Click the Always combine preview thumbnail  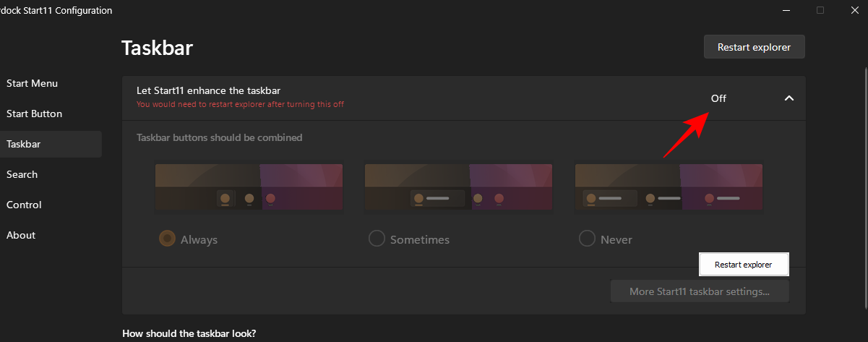(x=249, y=187)
